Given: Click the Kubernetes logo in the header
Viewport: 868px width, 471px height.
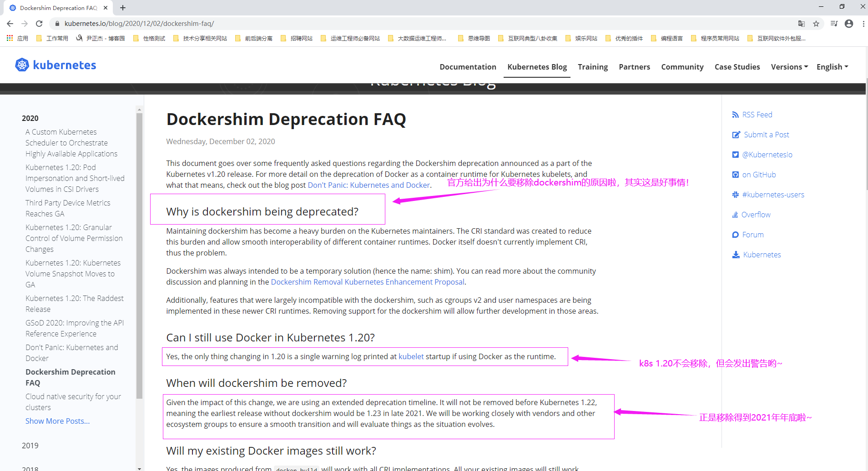Looking at the screenshot, I should (x=56, y=65).
